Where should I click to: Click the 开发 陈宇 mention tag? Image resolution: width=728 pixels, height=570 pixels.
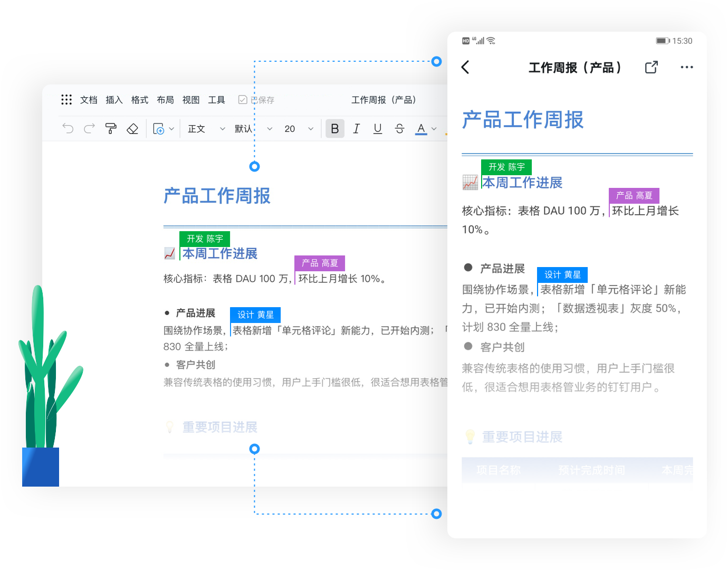click(x=205, y=239)
